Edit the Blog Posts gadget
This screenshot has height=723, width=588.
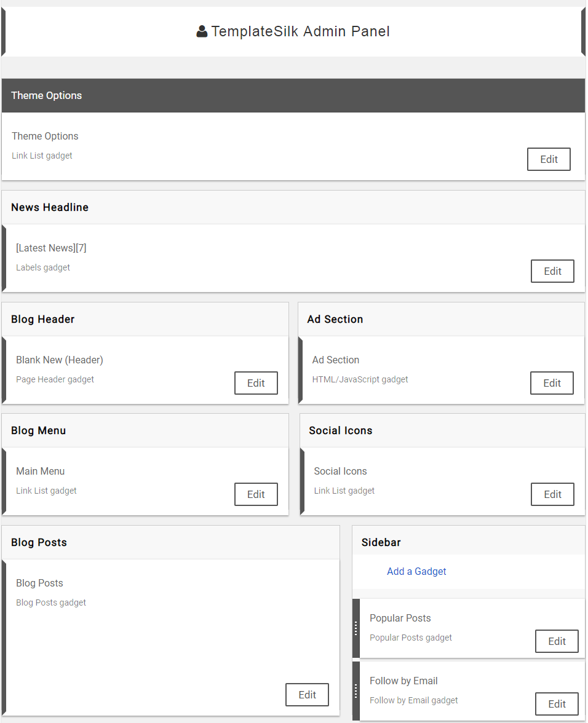(x=307, y=695)
